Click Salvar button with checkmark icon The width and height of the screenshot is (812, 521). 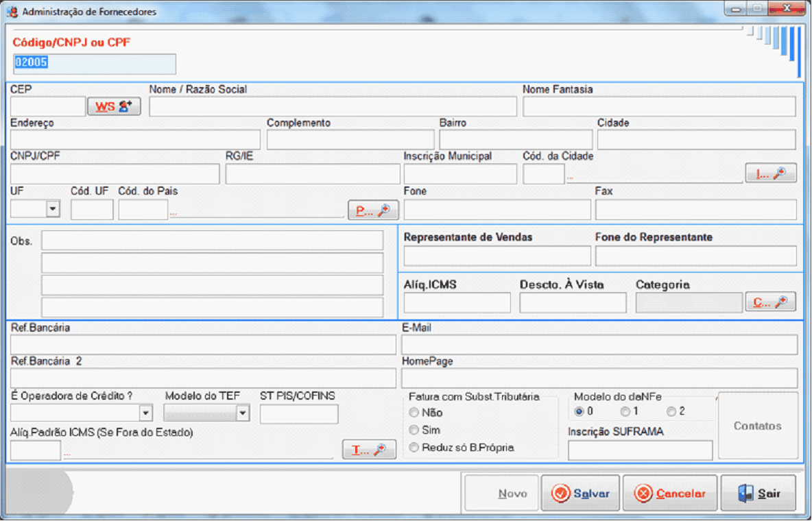[580, 494]
